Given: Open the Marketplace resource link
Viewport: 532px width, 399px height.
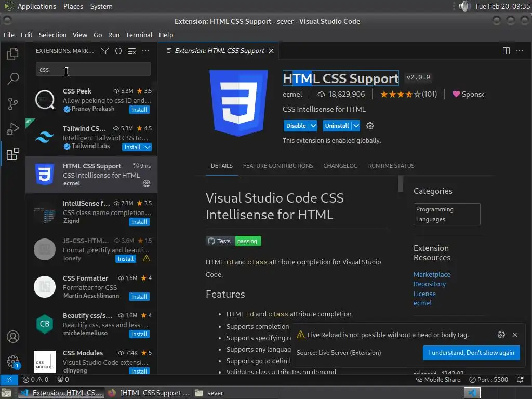Looking at the screenshot, I should point(432,274).
